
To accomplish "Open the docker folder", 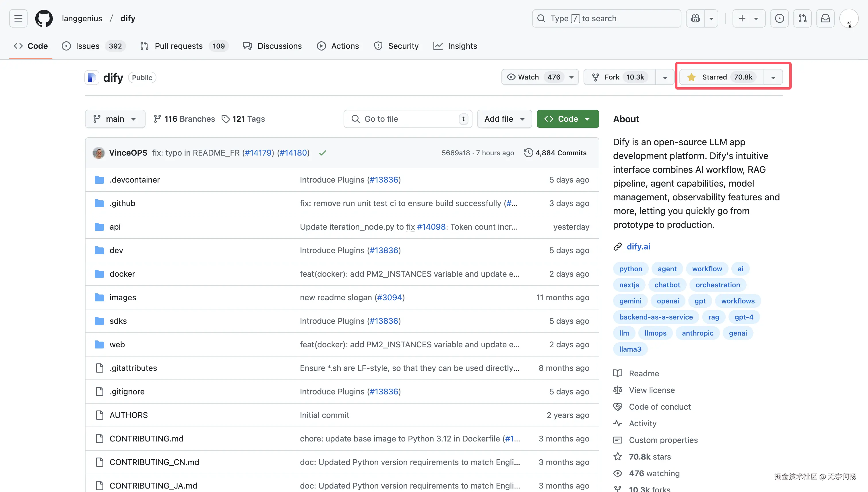I will coord(122,274).
